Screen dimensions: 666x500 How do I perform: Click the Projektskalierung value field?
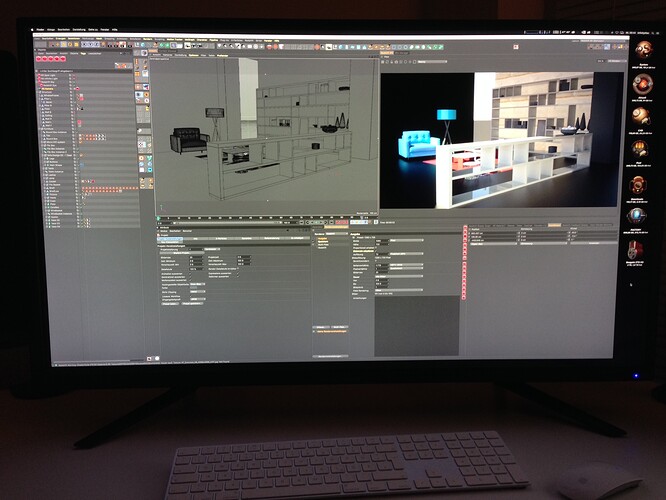click(196, 249)
